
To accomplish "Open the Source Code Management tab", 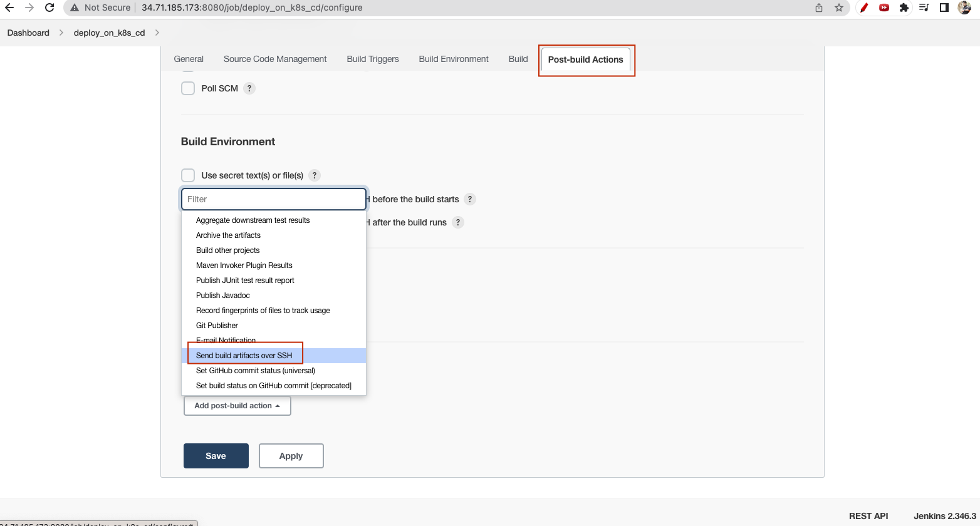I will click(x=275, y=59).
